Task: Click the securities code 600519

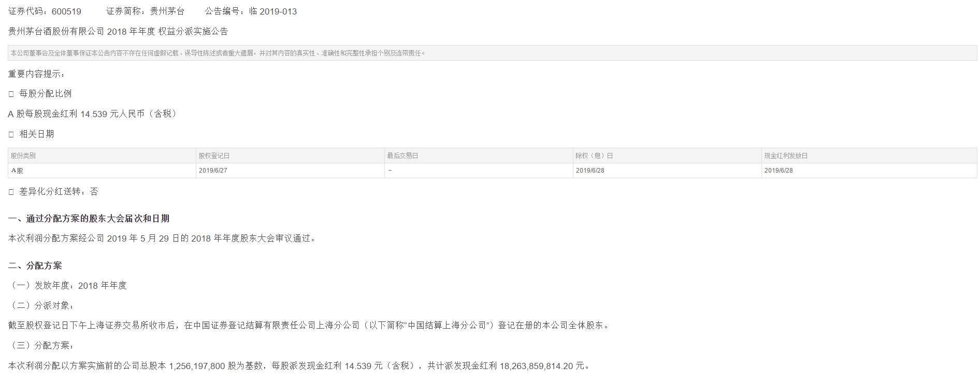Action: (x=66, y=11)
